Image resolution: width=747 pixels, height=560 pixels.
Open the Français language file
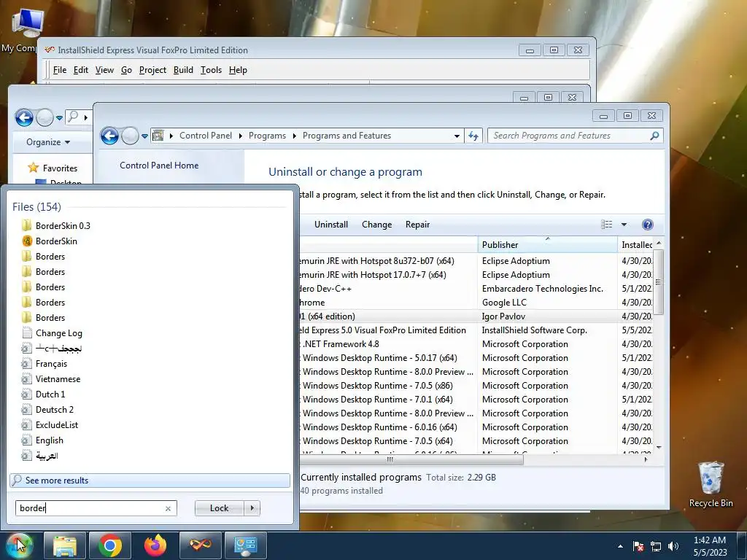pos(44,364)
